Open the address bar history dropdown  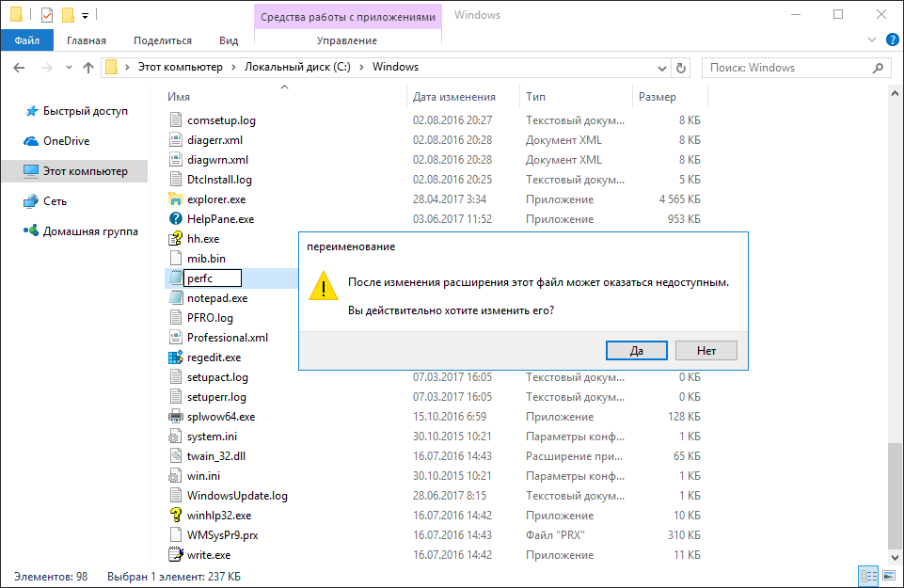coord(661,68)
